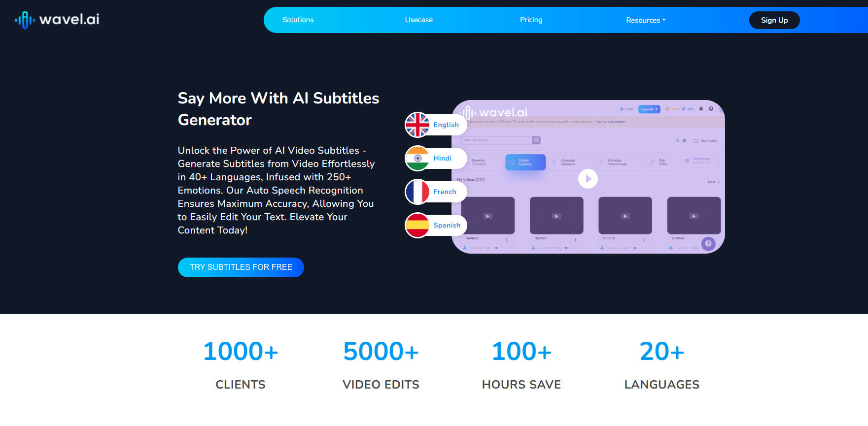Select the French flag icon
Image resolution: width=868 pixels, height=426 pixels.
(417, 192)
